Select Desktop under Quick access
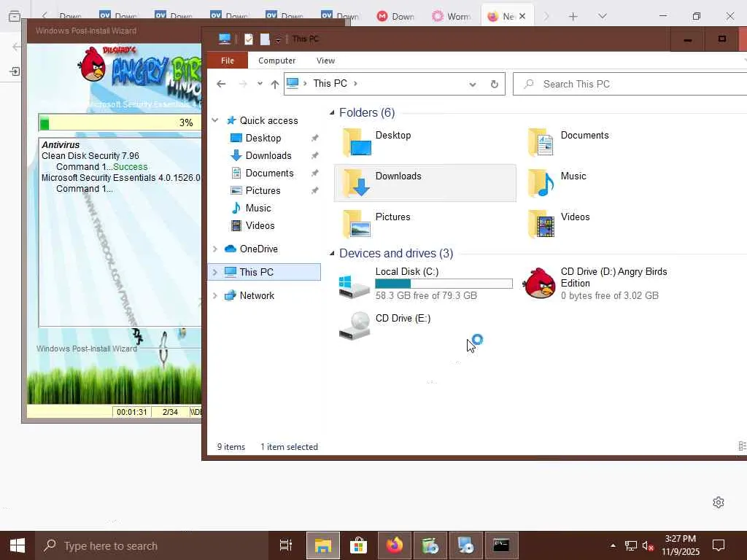 click(263, 138)
